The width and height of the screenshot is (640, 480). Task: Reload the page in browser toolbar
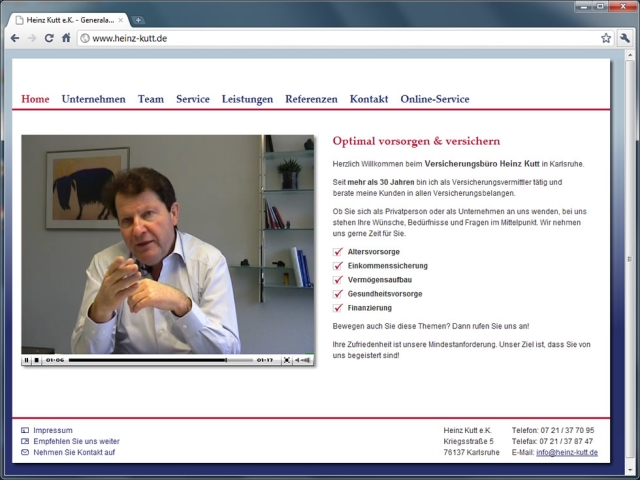pos(49,38)
